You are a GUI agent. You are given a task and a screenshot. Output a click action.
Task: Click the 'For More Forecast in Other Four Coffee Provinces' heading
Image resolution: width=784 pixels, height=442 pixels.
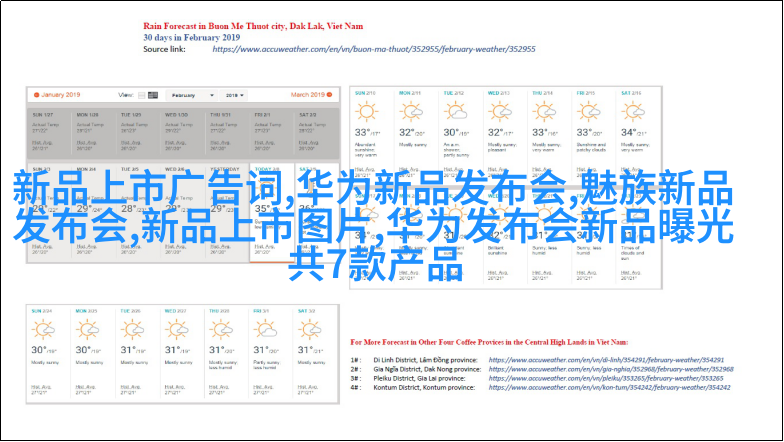pos(489,342)
